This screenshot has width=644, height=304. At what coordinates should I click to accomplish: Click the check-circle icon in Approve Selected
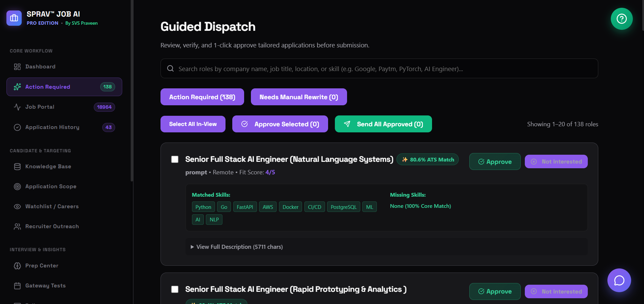pyautogui.click(x=244, y=124)
